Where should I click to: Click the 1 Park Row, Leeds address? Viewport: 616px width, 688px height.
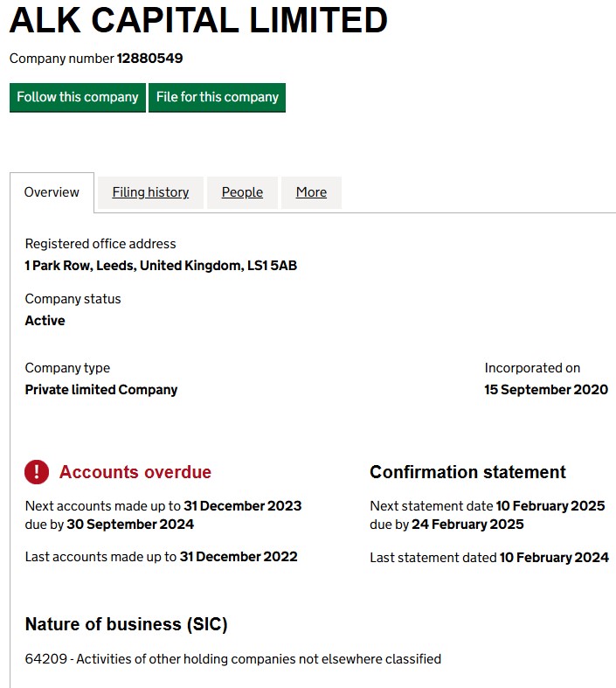click(x=161, y=265)
